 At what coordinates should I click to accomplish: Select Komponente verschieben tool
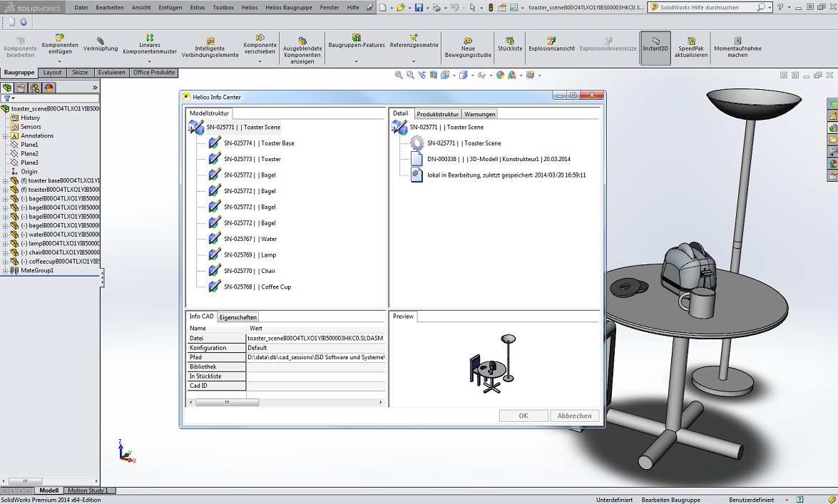click(x=260, y=44)
